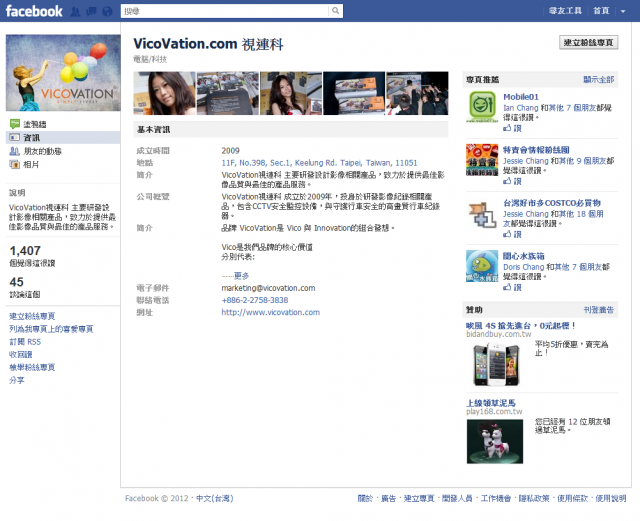Click the 45 talking-about-this count
Screen dimensions: 640x521
pos(17,282)
